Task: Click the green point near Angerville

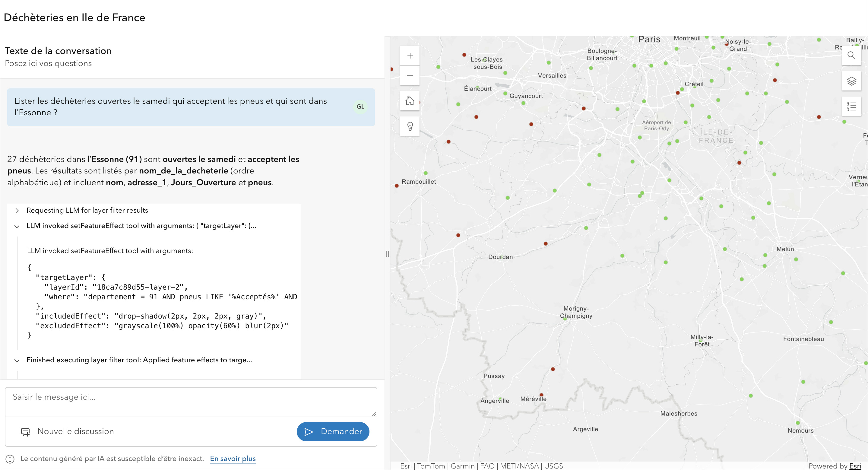Action: [x=500, y=399]
